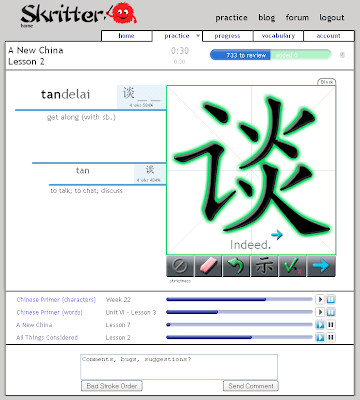This screenshot has width=360, height=400.
Task: Open the forum link
Action: click(297, 17)
